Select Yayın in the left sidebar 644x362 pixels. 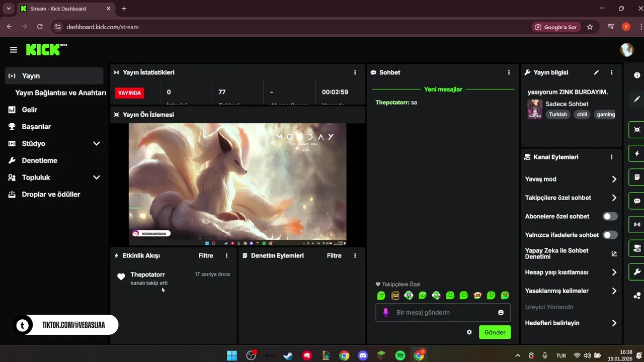point(54,76)
